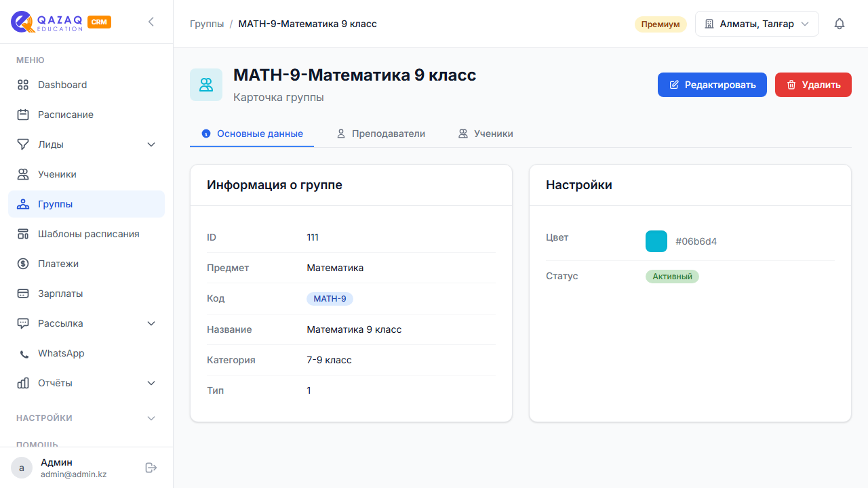Click the Математика subject value

click(335, 268)
